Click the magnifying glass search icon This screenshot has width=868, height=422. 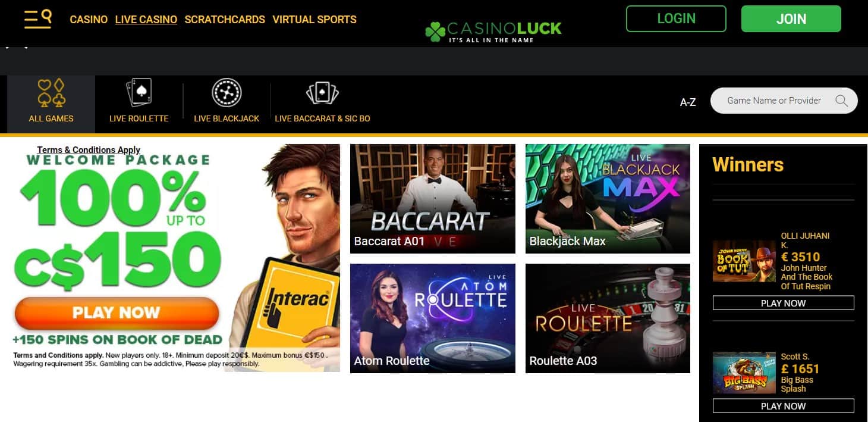click(841, 101)
